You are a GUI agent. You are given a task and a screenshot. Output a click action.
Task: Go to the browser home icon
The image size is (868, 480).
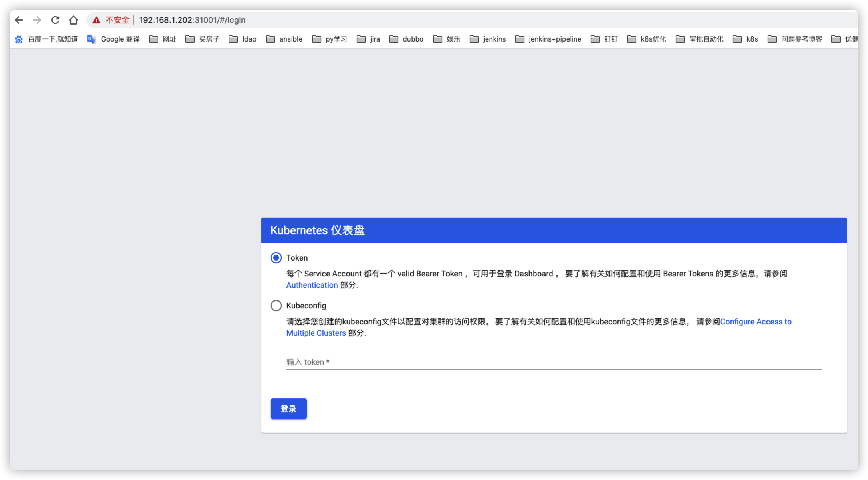coord(73,20)
